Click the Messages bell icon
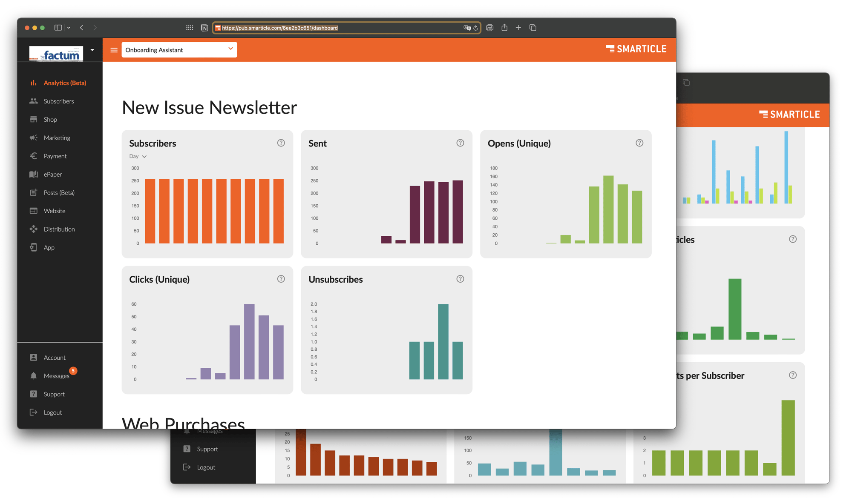 (33, 376)
